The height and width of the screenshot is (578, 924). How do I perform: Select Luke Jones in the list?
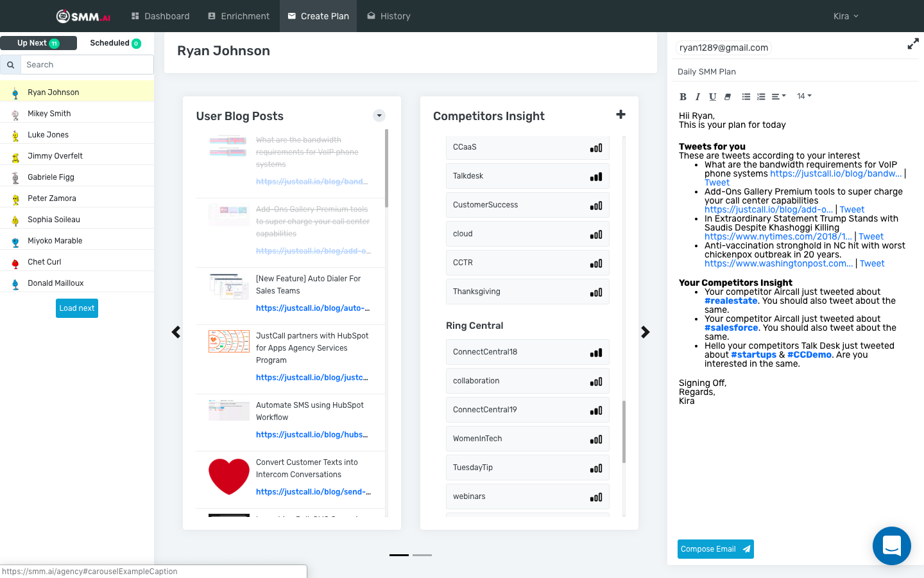coord(77,135)
